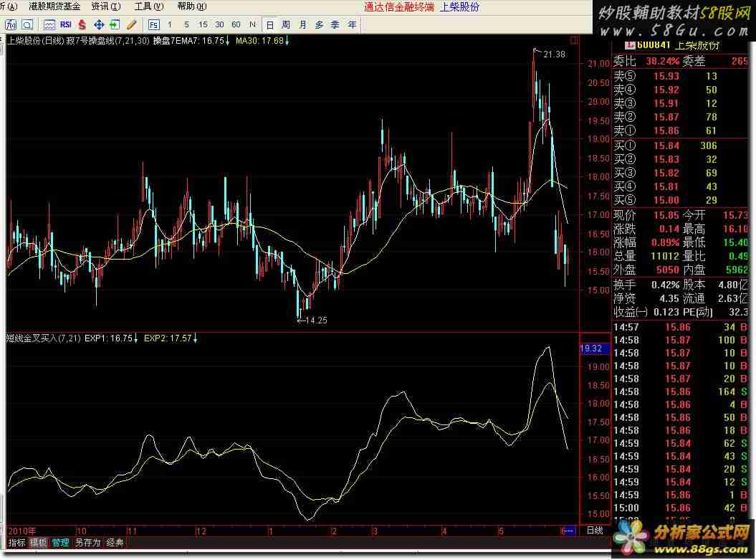This screenshot has height=560, width=756.
Task: Click the EXP2: 17.57 label in sub-chart
Action: [x=171, y=338]
